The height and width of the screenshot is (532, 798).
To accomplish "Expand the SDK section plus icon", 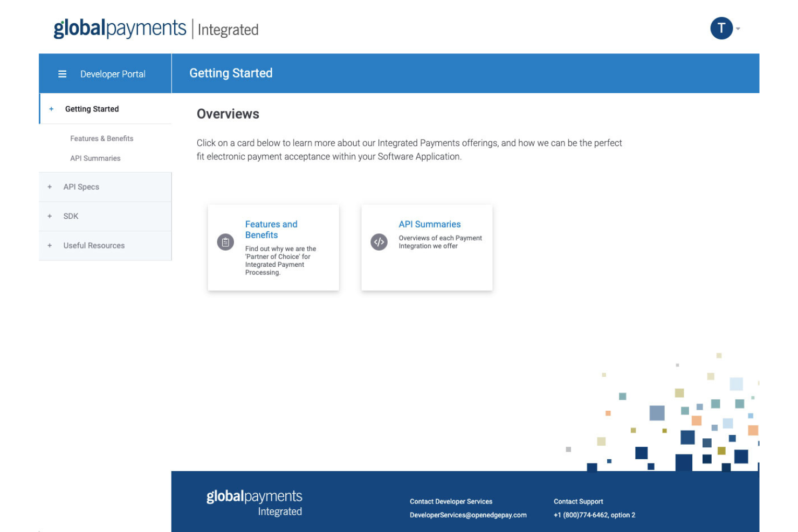I will 50,216.
